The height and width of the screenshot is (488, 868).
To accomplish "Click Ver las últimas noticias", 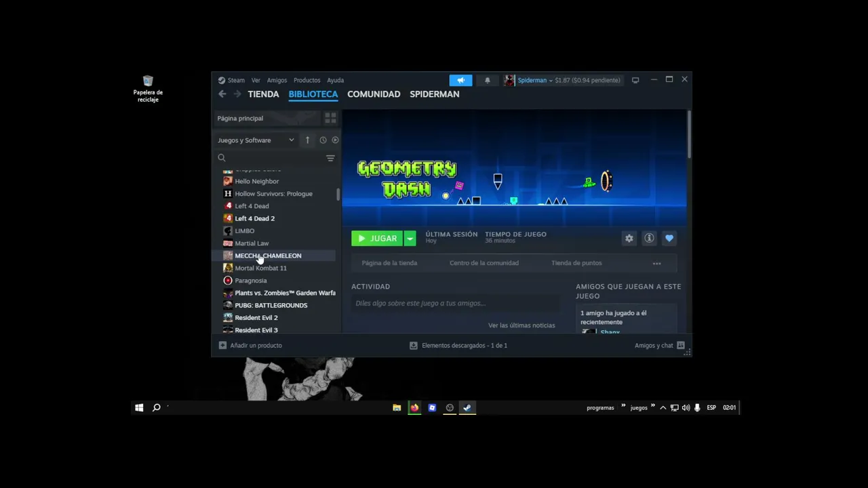I will [x=521, y=325].
